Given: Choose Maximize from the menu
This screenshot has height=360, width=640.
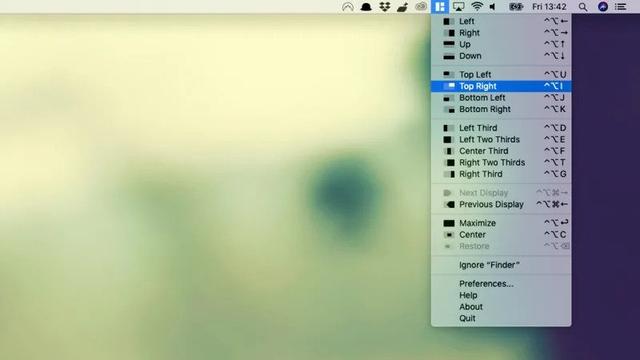Looking at the screenshot, I should (x=501, y=223).
